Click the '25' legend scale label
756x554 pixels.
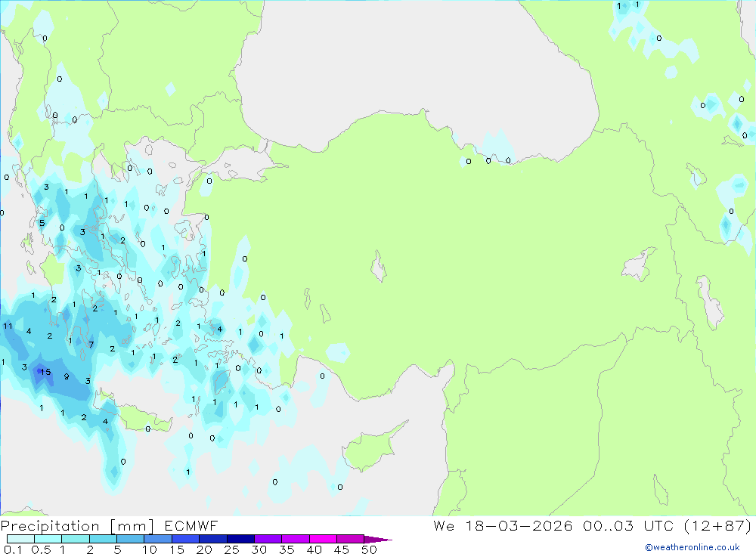231,549
